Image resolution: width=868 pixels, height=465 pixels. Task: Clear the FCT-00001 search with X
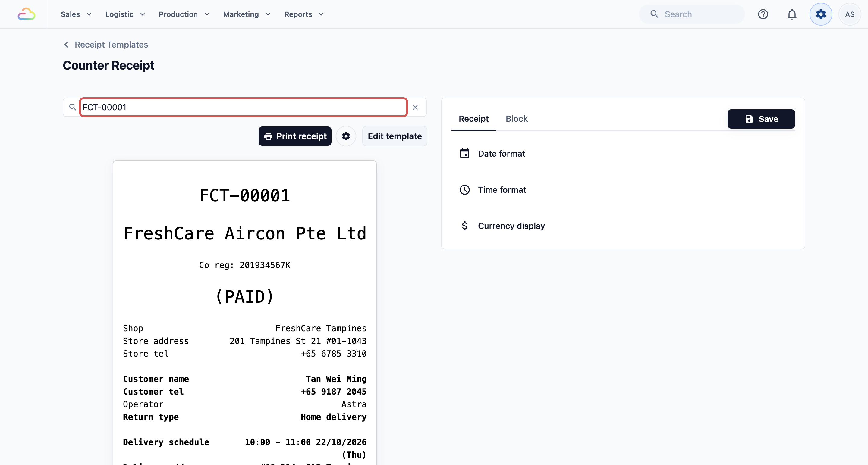tap(415, 107)
